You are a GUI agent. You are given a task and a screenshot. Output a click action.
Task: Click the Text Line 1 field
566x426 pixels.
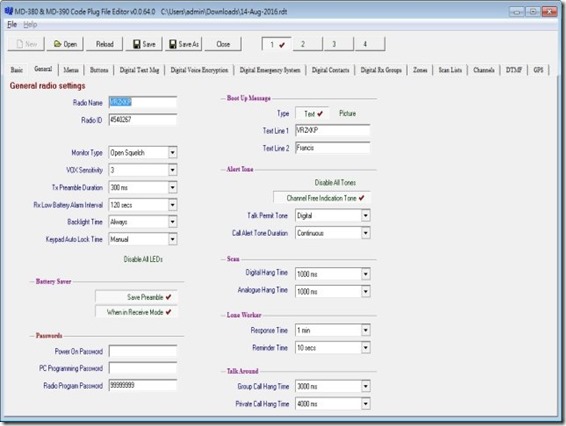pos(332,130)
